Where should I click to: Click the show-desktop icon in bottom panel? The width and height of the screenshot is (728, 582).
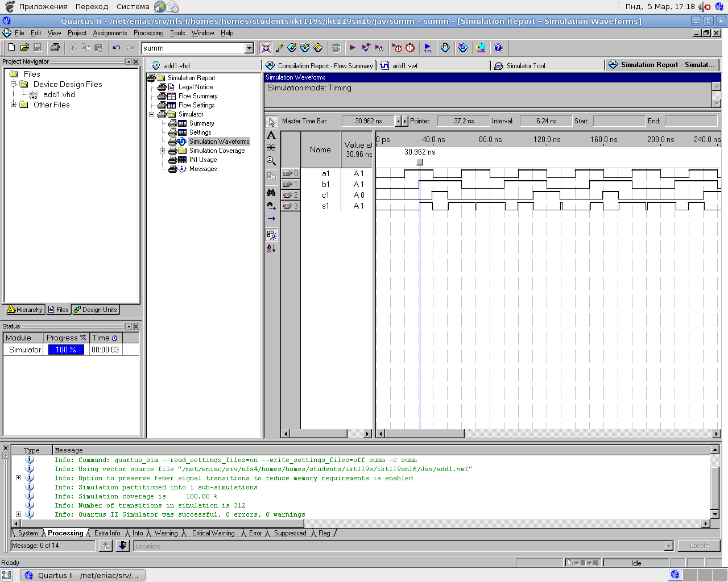pos(7,575)
